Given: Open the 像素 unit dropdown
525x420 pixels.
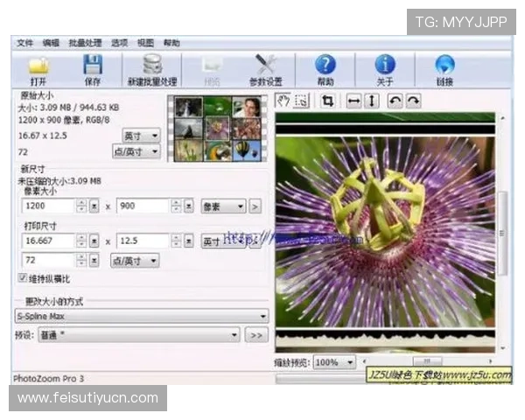Looking at the screenshot, I should click(x=223, y=206).
